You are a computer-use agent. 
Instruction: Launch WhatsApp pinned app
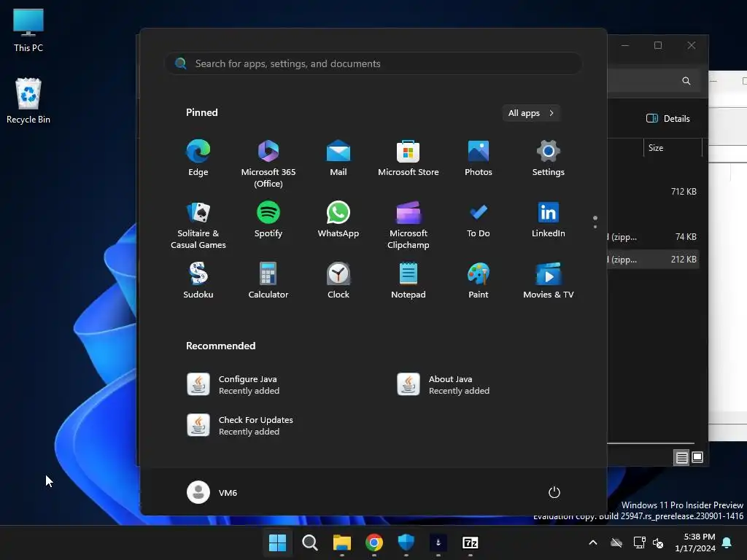(x=338, y=220)
